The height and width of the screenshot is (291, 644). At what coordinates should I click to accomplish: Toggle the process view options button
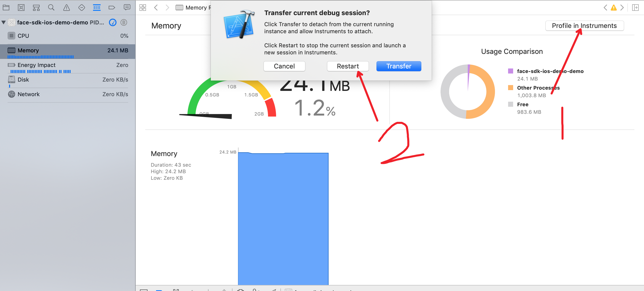(x=124, y=22)
